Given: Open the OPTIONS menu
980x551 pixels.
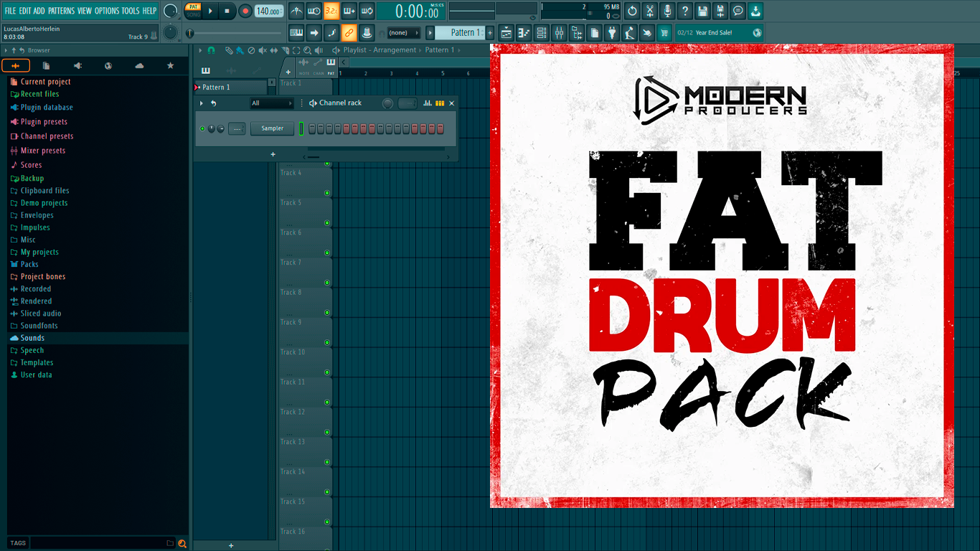Looking at the screenshot, I should pyautogui.click(x=107, y=11).
